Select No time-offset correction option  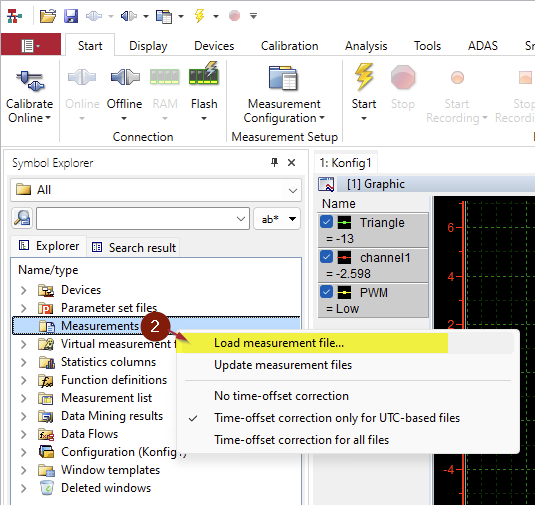[x=348, y=396]
